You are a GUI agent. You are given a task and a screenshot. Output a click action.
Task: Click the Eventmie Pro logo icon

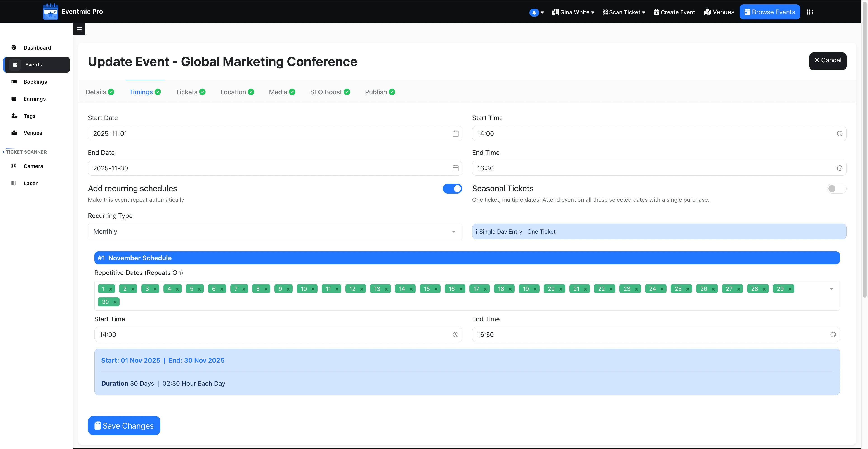pos(51,12)
